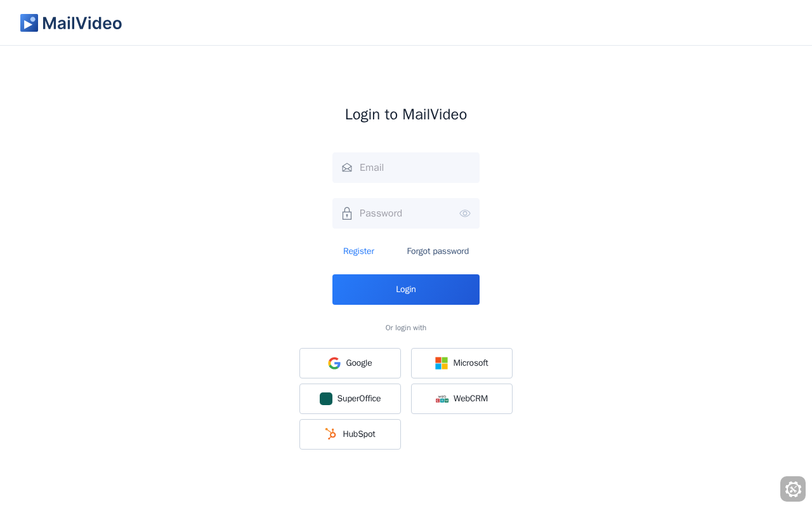
Task: Open the settings gear at the bottom corner
Action: tap(793, 489)
